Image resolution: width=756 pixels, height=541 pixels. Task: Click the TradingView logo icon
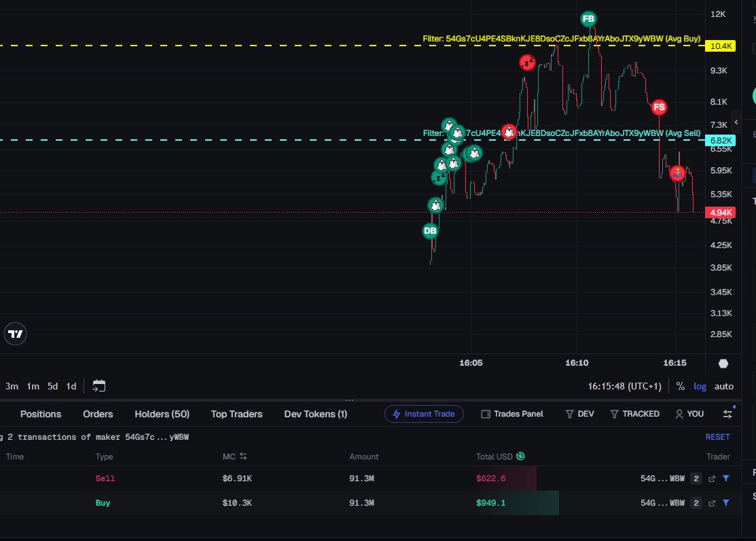(x=16, y=334)
